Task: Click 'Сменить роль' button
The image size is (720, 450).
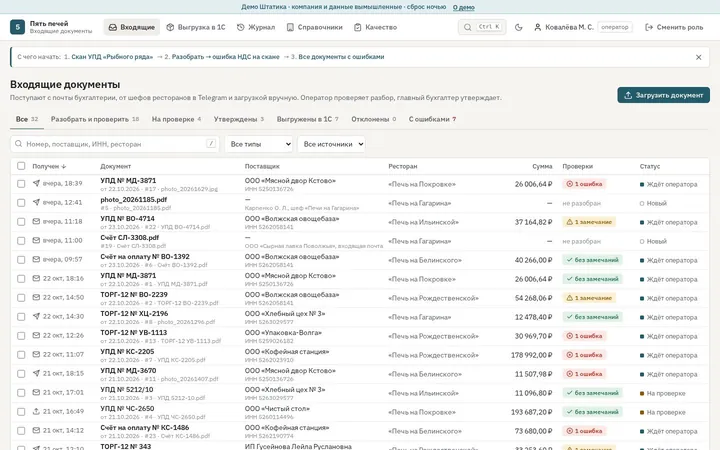Action: click(674, 27)
